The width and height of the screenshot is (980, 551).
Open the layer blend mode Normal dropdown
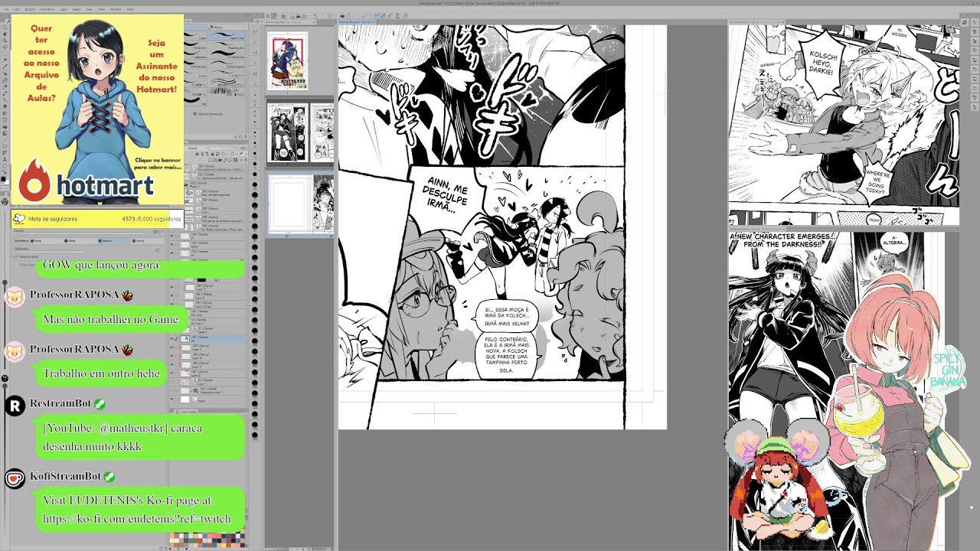click(198, 148)
